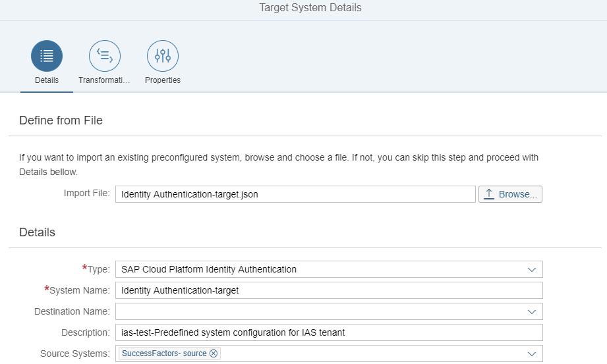Click into the System Name field
This screenshot has width=607, height=364.
tap(329, 290)
